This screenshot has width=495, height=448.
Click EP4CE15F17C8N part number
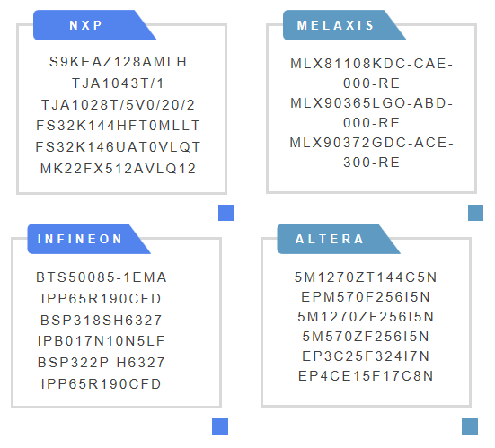[366, 376]
